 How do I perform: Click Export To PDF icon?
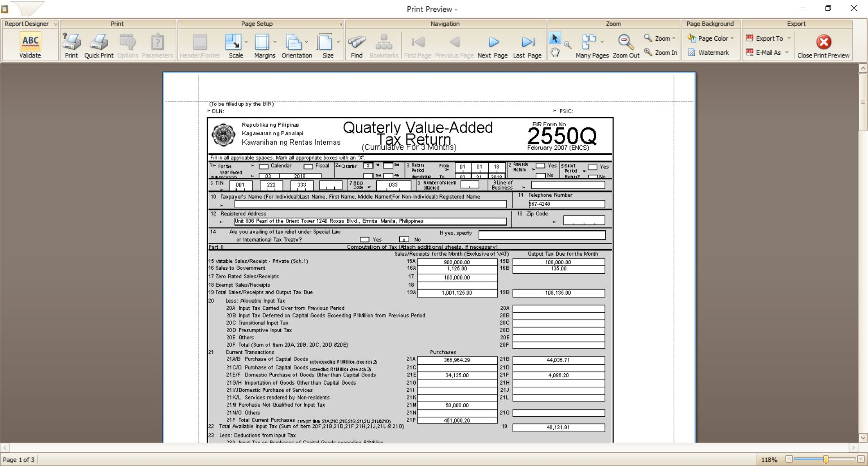click(750, 38)
